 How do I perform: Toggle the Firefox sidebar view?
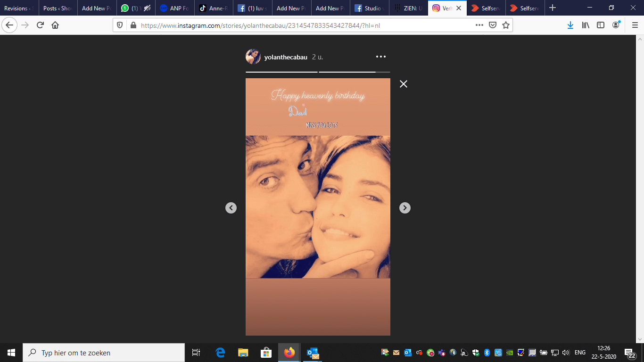pyautogui.click(x=601, y=25)
